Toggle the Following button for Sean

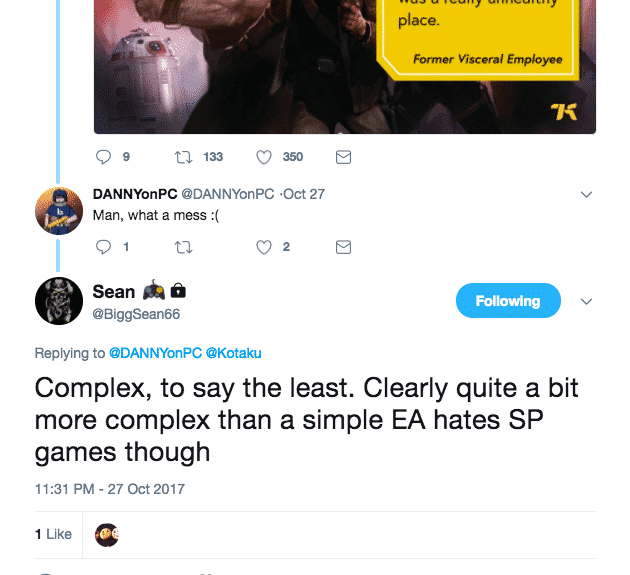click(x=508, y=301)
